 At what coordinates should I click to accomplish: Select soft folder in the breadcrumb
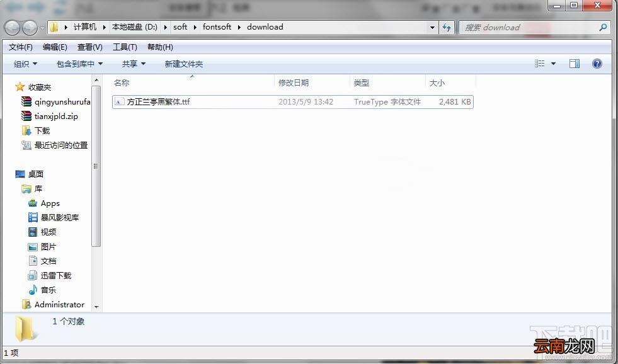pyautogui.click(x=180, y=27)
